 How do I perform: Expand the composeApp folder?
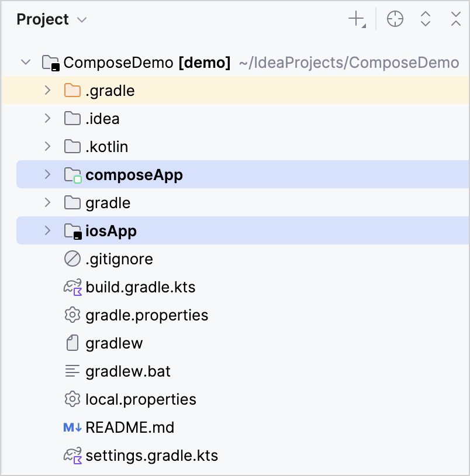[47, 174]
